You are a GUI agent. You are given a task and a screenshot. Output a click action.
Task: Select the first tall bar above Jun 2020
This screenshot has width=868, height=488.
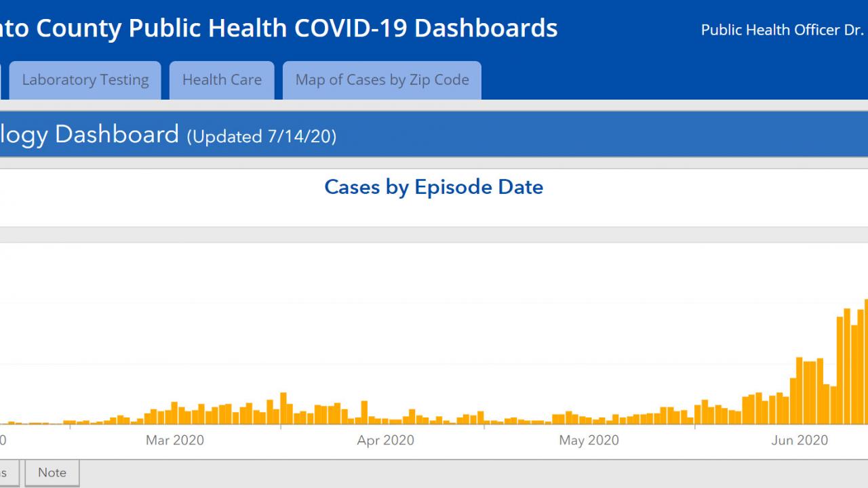[x=800, y=390]
